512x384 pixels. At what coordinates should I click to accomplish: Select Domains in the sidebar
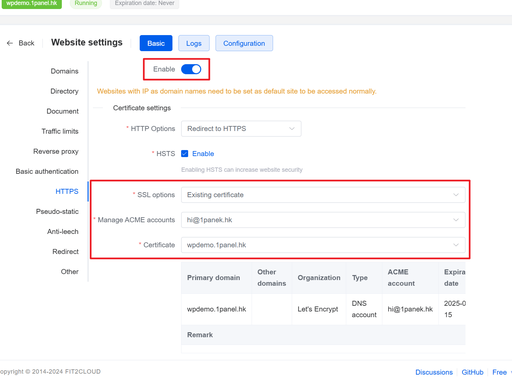(x=64, y=71)
